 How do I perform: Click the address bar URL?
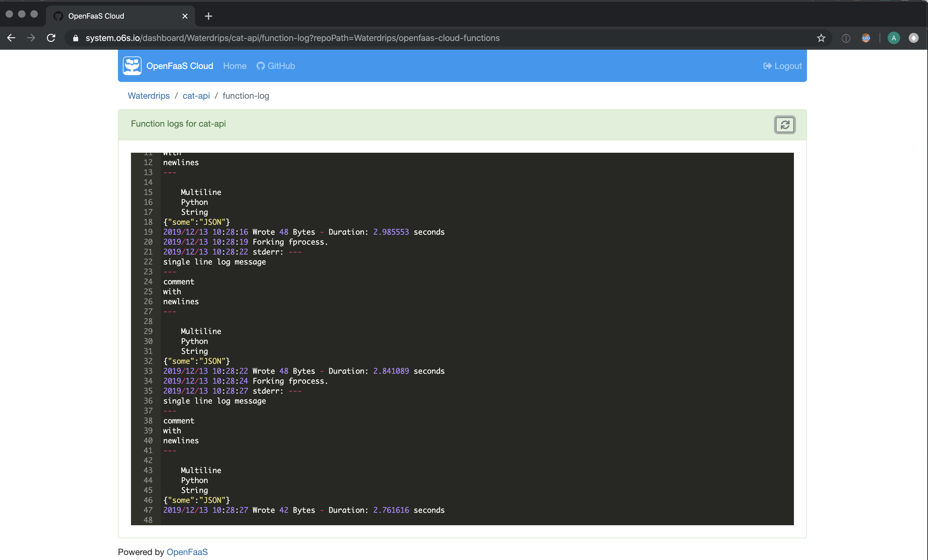pos(293,38)
